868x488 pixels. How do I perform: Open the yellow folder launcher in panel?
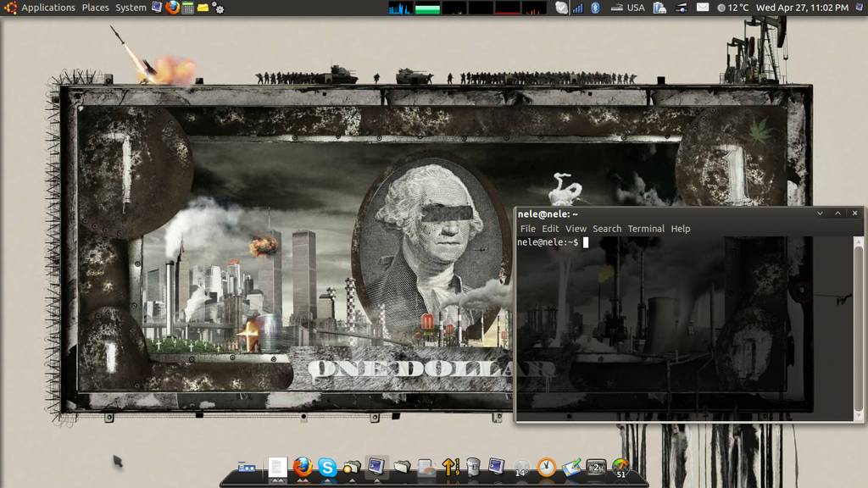click(x=203, y=8)
